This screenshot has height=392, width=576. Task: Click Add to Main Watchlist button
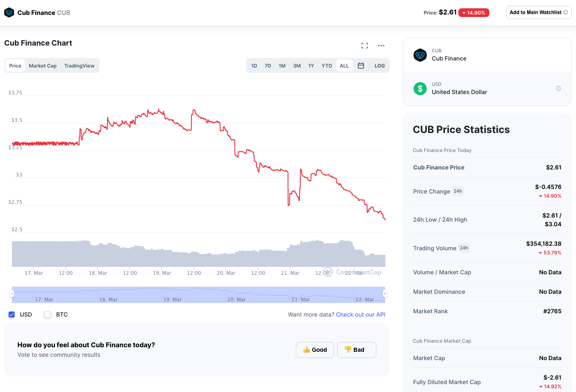click(x=539, y=12)
